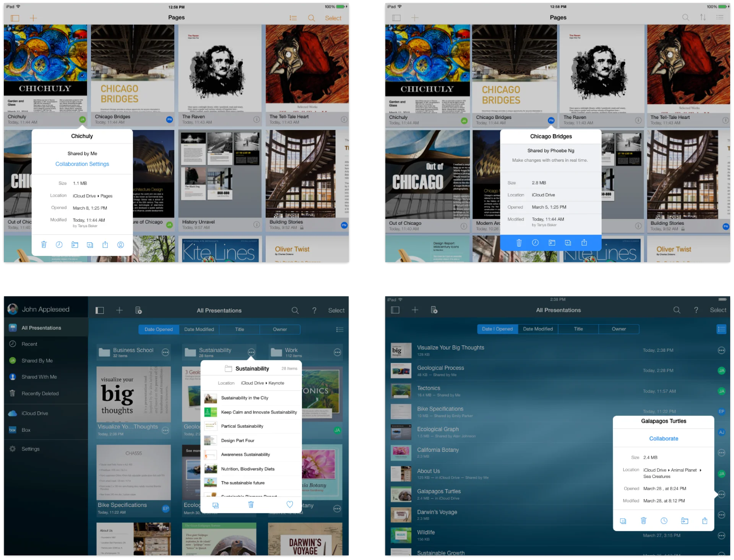
Task: Click the sort arrows icon in Pages toolbar
Action: pos(703,18)
